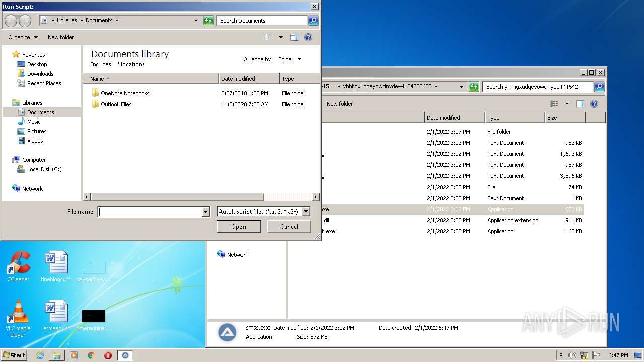Expand the Documents breadcrumb arrow

tap(117, 21)
